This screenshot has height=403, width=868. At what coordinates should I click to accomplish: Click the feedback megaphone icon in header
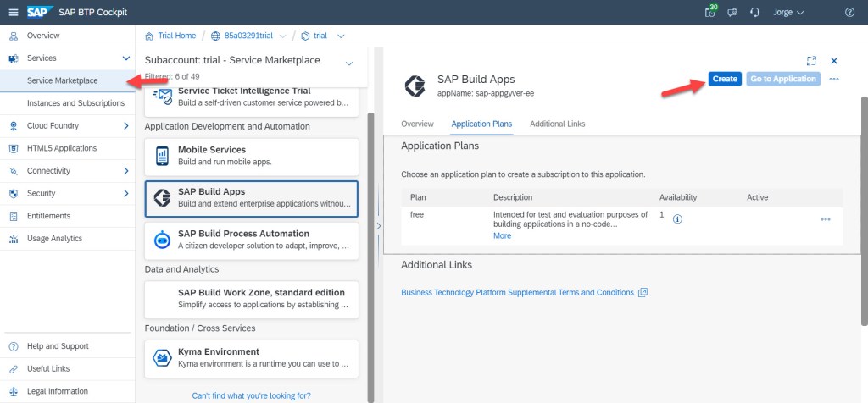(733, 12)
